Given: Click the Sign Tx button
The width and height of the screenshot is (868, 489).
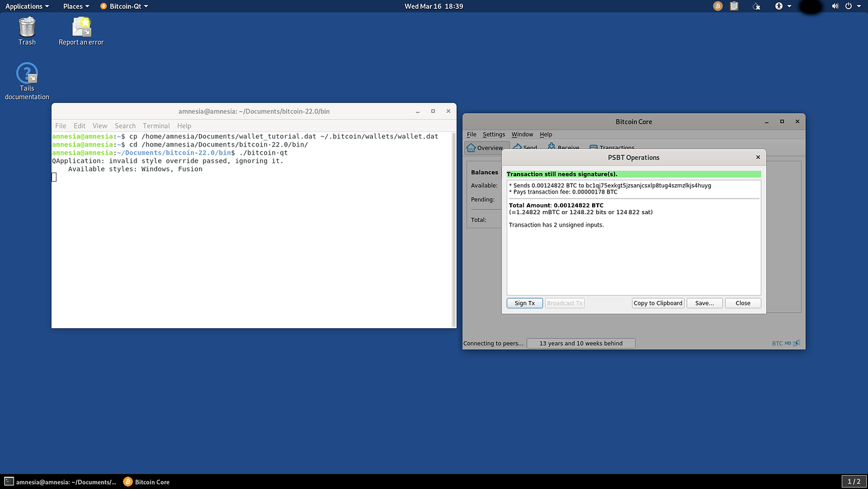Looking at the screenshot, I should coord(525,303).
